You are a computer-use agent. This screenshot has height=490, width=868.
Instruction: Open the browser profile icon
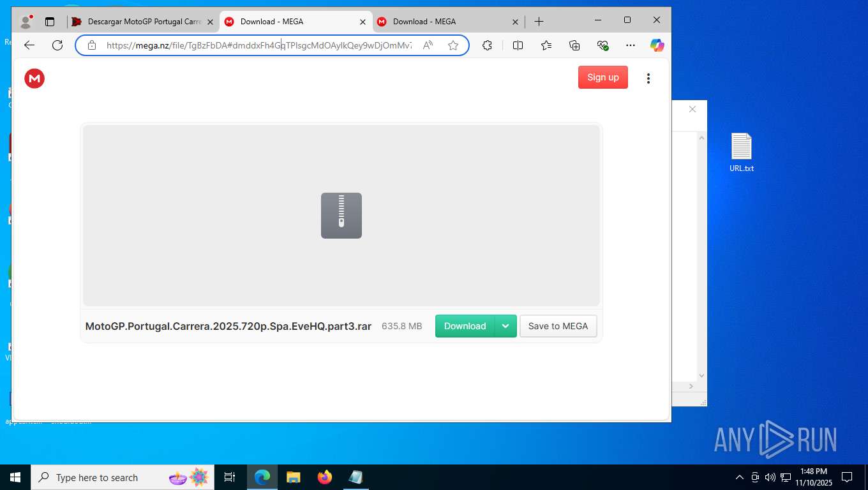pos(26,22)
